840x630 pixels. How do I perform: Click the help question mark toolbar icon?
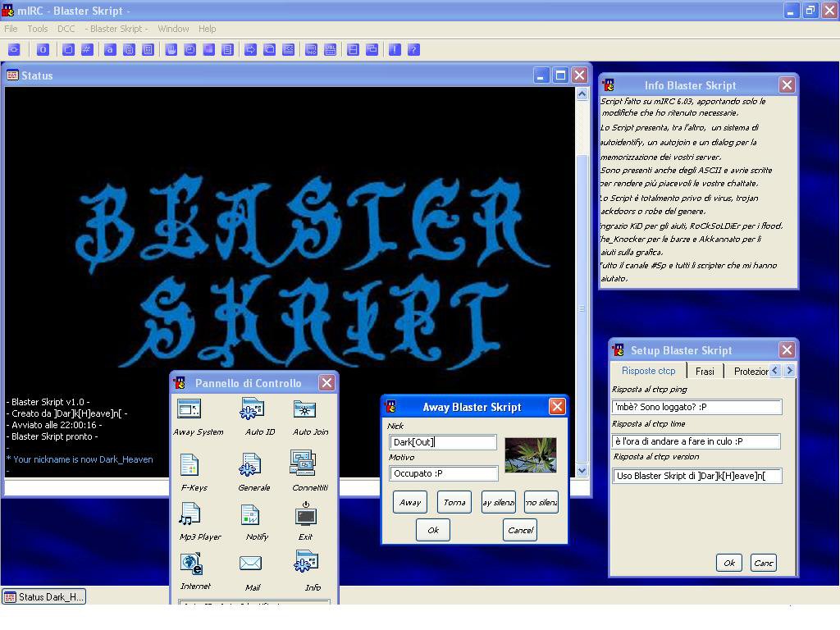(413, 50)
